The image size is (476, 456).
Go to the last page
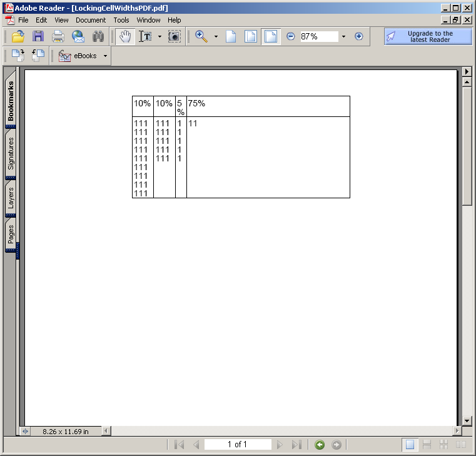click(x=296, y=445)
